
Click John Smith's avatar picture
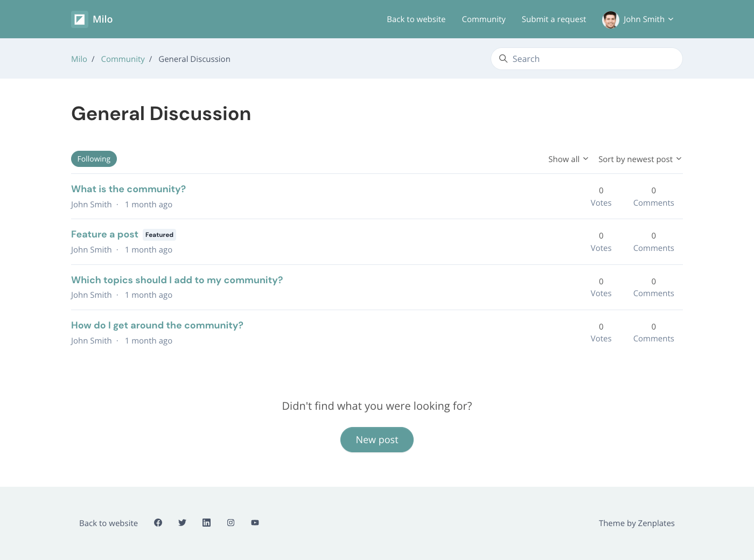[x=610, y=19]
